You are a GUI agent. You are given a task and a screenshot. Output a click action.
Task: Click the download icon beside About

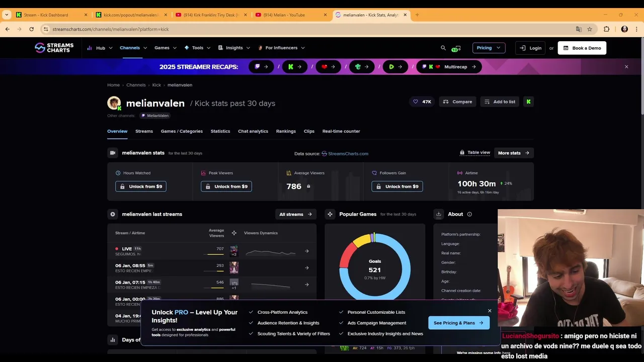pos(439,214)
